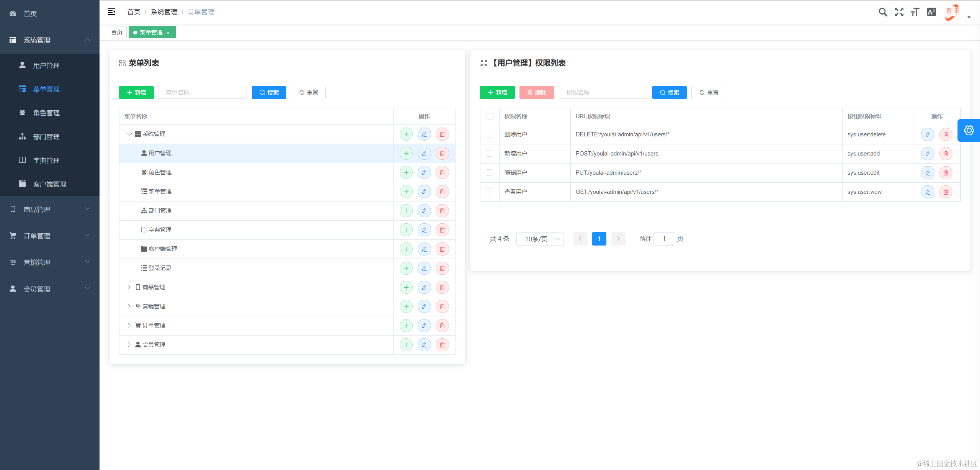
Task: Click the 权限名称 search input field
Action: 603,93
